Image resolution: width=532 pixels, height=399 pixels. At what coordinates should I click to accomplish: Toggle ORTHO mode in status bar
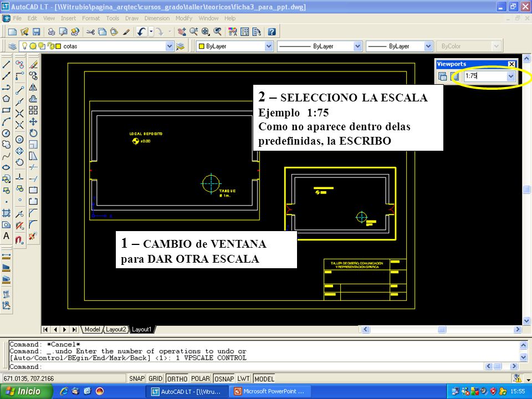click(177, 378)
